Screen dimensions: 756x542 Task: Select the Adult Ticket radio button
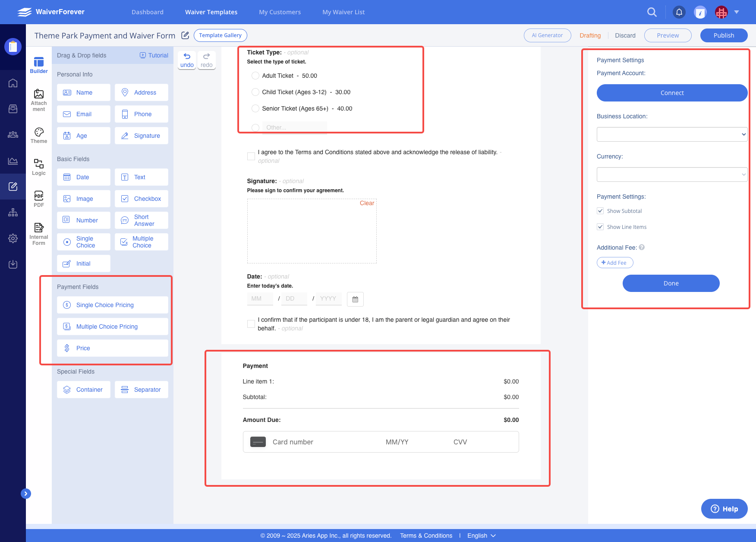pos(255,76)
